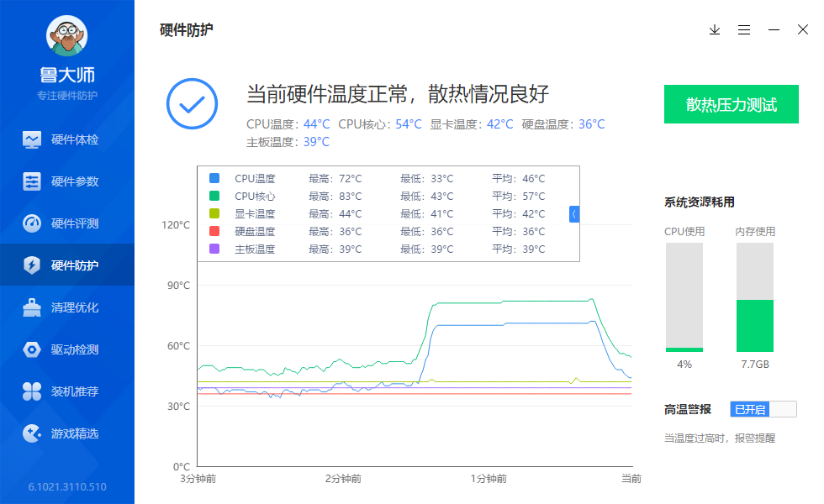Click the 驱动检测 hexagon icon
This screenshot has width=824, height=504.
coord(32,349)
